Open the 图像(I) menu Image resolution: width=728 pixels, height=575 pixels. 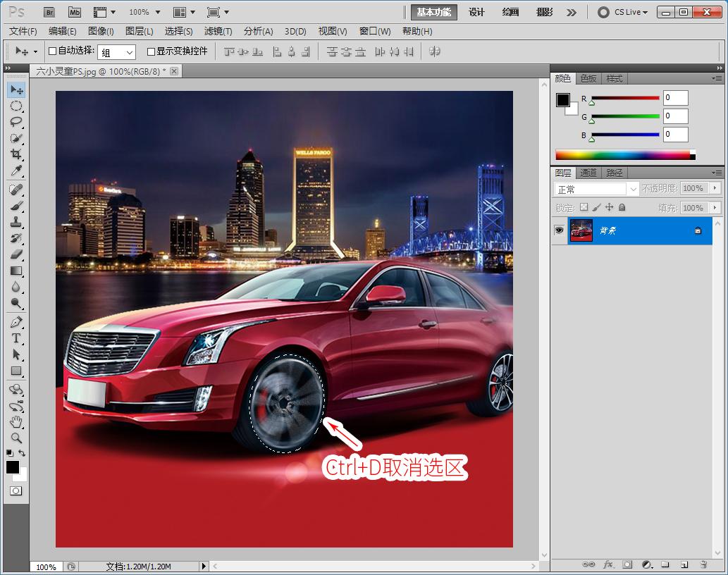click(101, 31)
